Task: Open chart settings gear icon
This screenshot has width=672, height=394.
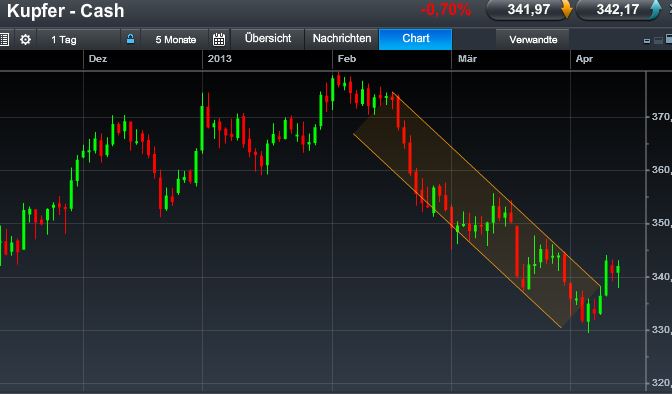Action: (x=25, y=39)
